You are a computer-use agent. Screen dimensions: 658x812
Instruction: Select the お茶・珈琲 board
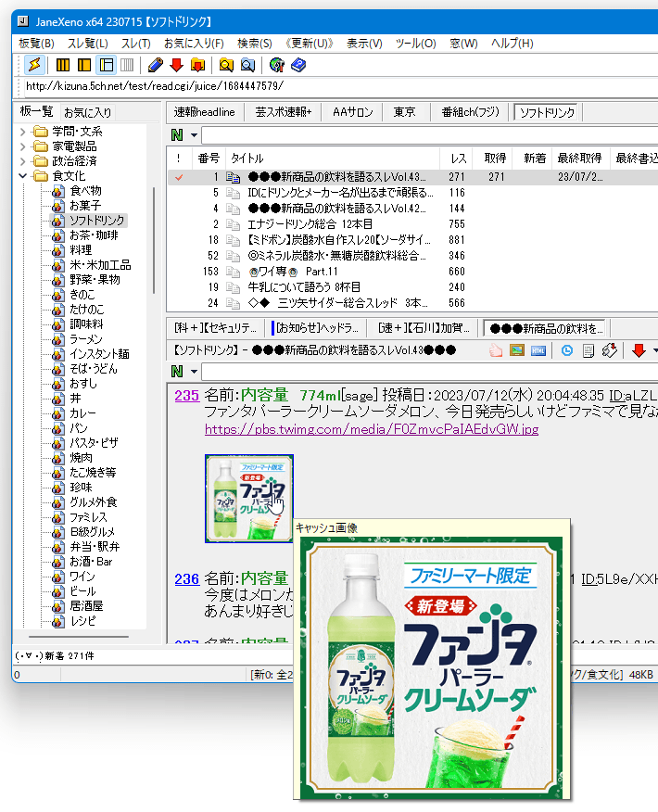pyautogui.click(x=94, y=235)
